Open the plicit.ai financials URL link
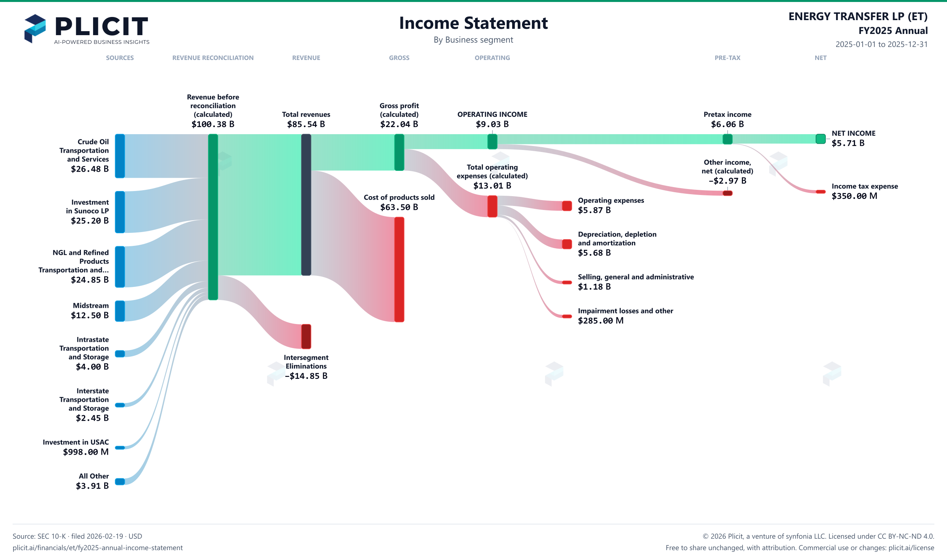The width and height of the screenshot is (947, 560). tap(97, 548)
